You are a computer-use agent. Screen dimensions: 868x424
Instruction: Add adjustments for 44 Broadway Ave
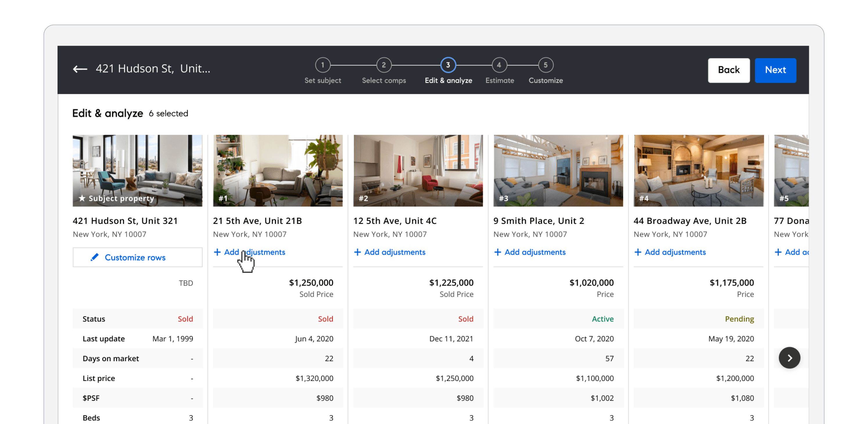point(670,252)
